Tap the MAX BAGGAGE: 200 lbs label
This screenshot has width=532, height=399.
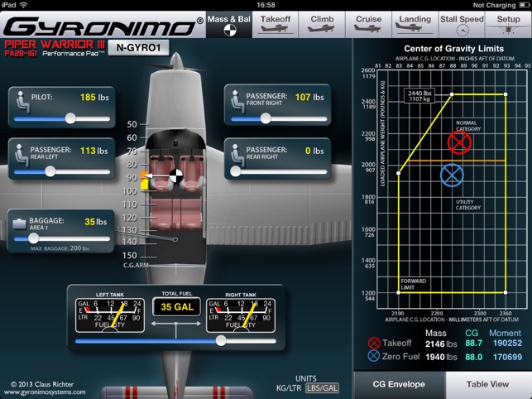60,248
